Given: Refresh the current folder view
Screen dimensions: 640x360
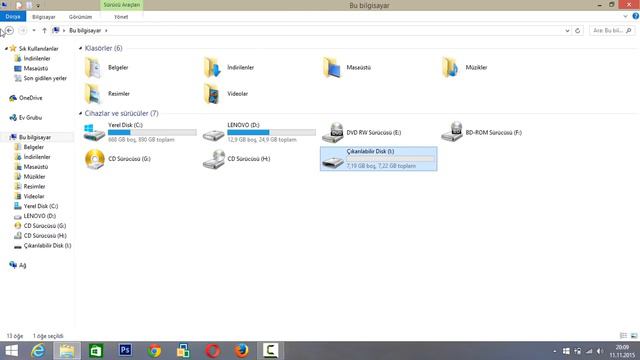Looking at the screenshot, I should 578,31.
